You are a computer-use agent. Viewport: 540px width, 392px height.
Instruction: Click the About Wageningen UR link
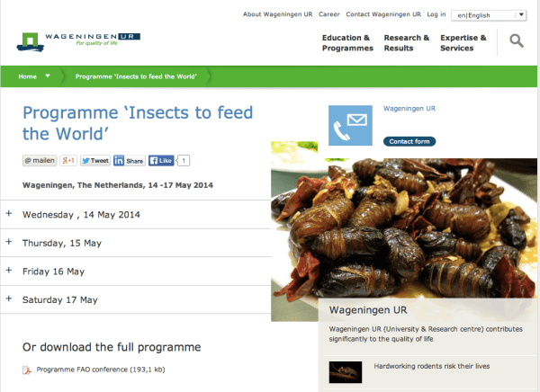(277, 14)
